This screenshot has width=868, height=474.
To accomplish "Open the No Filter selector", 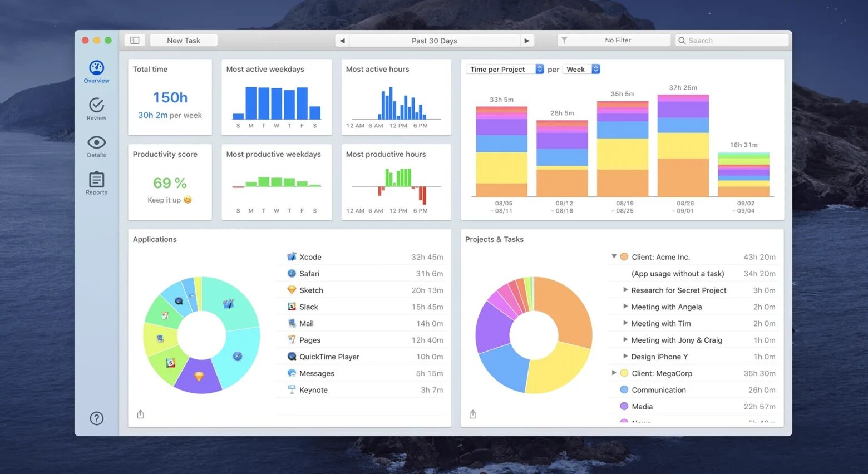I will point(614,40).
